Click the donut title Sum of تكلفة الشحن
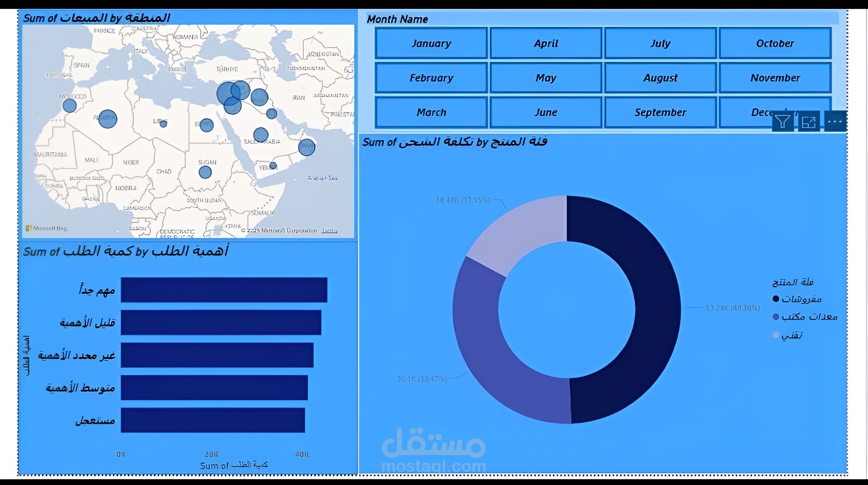This screenshot has width=868, height=485. point(454,142)
